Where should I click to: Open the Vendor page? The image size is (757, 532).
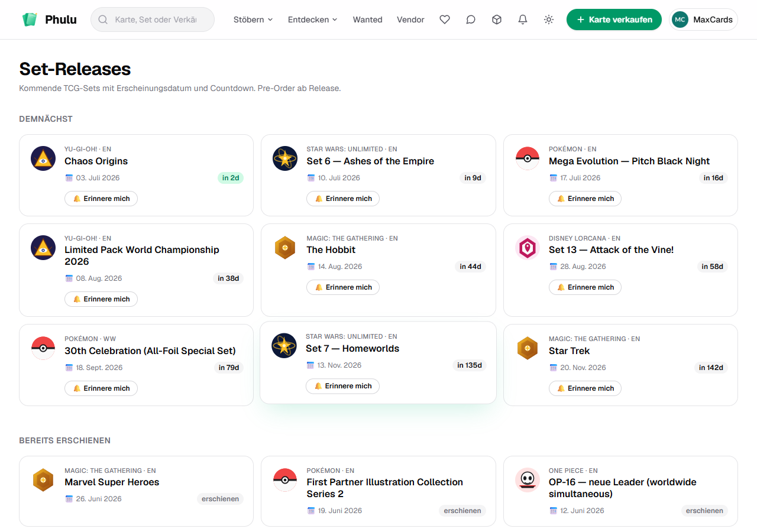pos(410,20)
